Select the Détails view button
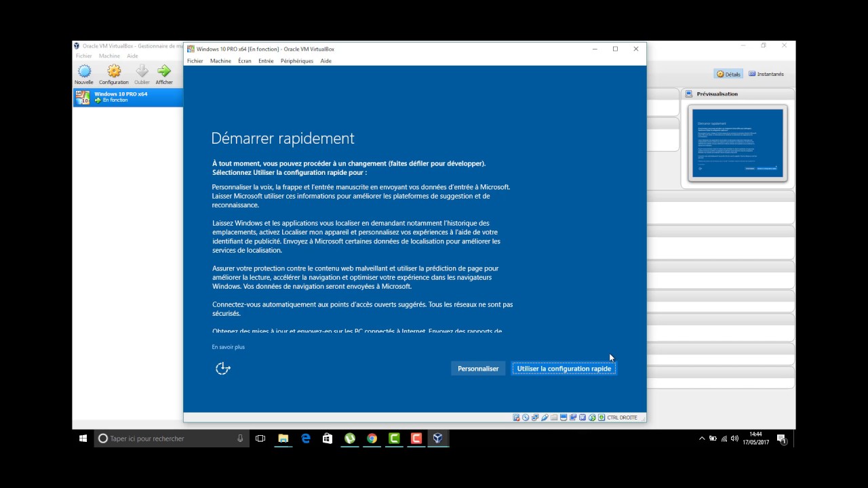 pos(728,74)
